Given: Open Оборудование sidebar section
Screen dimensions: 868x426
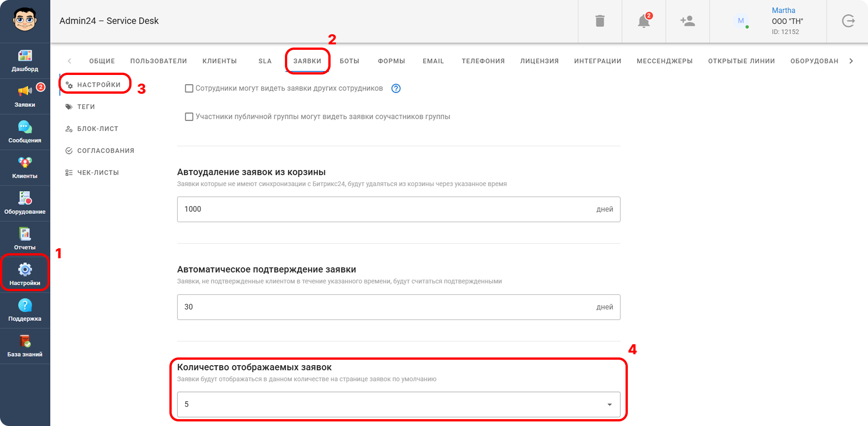Looking at the screenshot, I should (25, 203).
